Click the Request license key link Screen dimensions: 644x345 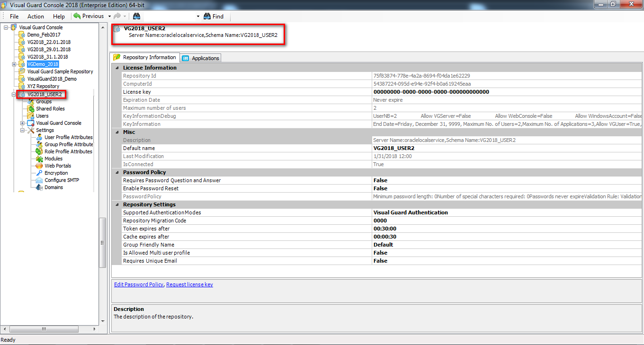tap(189, 284)
